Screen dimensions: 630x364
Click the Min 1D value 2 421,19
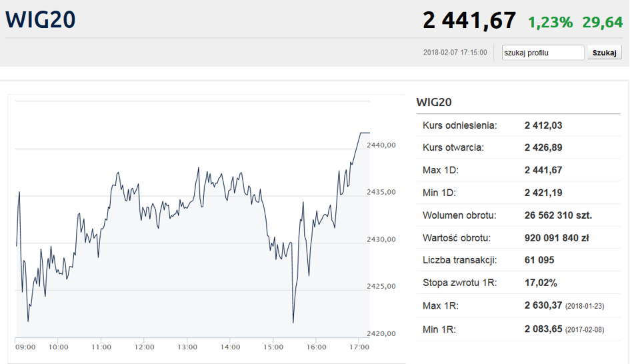click(543, 193)
